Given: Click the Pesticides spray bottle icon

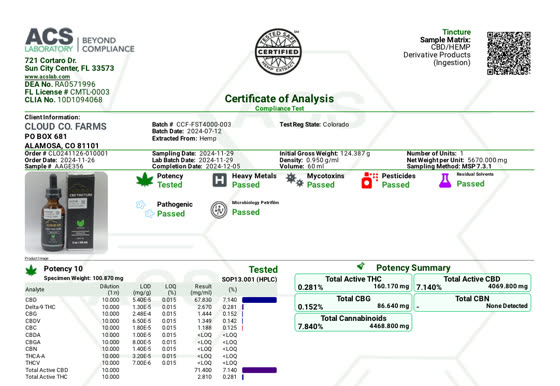Looking at the screenshot, I should pos(369,180).
